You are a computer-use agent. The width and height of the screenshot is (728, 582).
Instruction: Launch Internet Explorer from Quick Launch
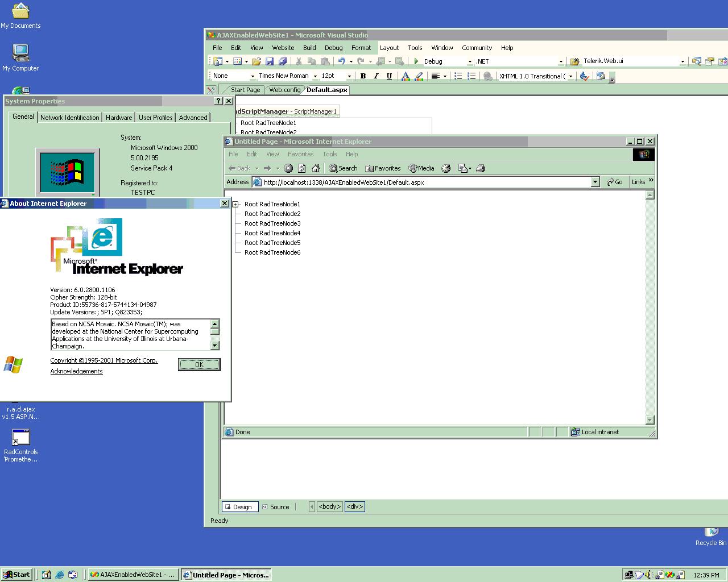point(59,575)
